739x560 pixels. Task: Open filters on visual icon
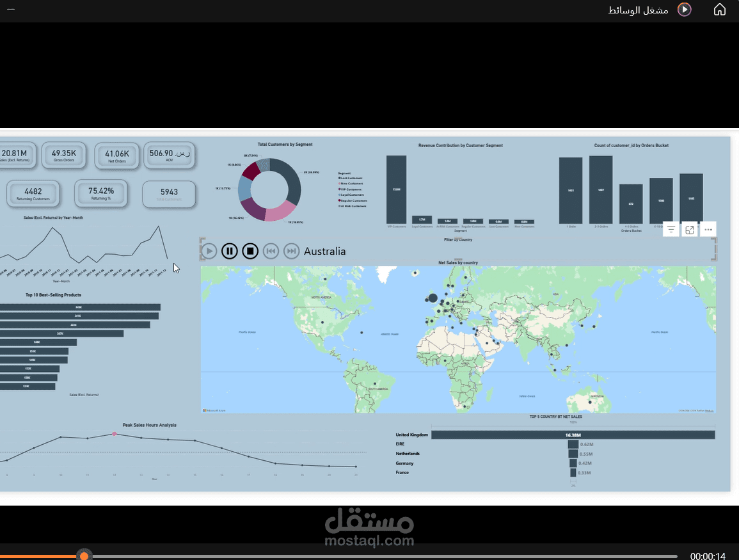click(x=671, y=230)
